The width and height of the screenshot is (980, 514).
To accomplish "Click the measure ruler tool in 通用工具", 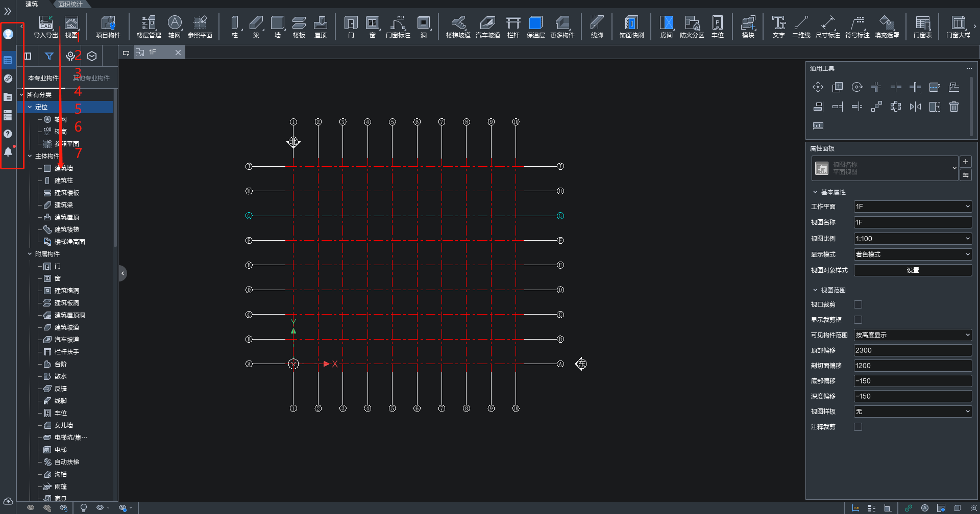I will [x=818, y=126].
